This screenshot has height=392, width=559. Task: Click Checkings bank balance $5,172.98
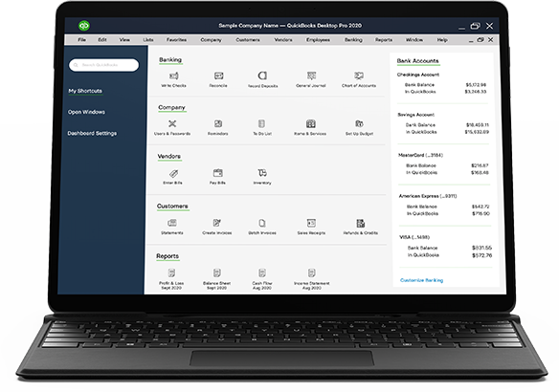476,85
